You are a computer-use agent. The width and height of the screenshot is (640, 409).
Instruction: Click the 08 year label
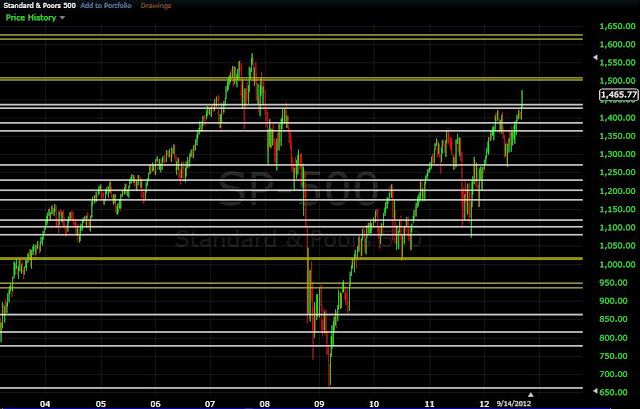click(x=264, y=404)
